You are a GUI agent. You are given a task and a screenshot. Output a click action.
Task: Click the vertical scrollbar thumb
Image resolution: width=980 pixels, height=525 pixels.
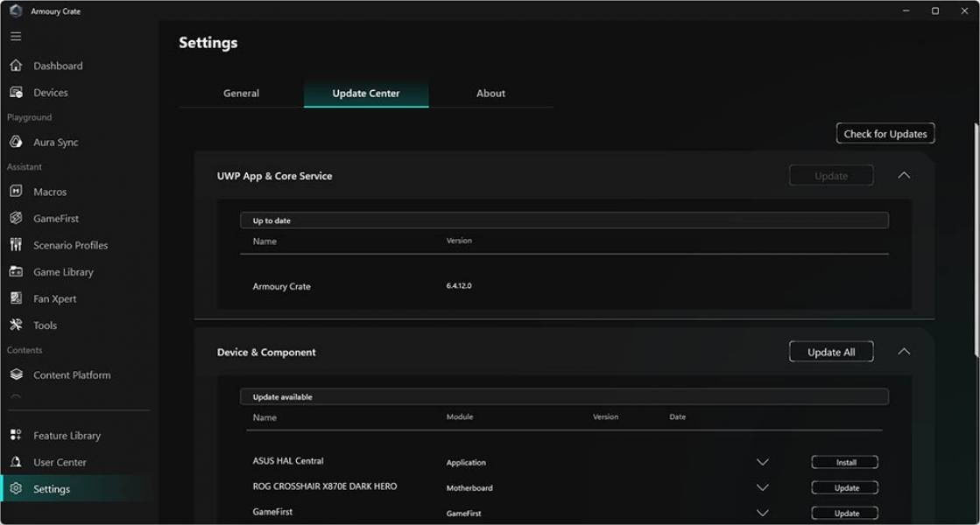(976, 241)
